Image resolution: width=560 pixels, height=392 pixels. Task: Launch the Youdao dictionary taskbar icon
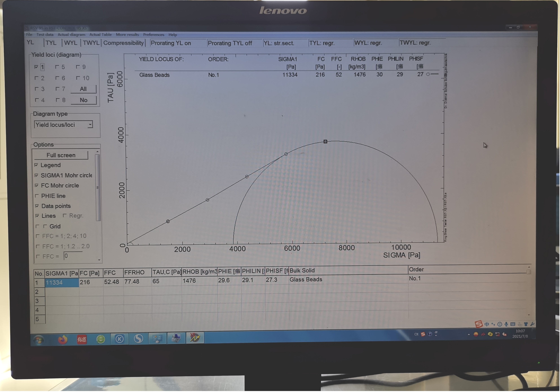tap(82, 339)
